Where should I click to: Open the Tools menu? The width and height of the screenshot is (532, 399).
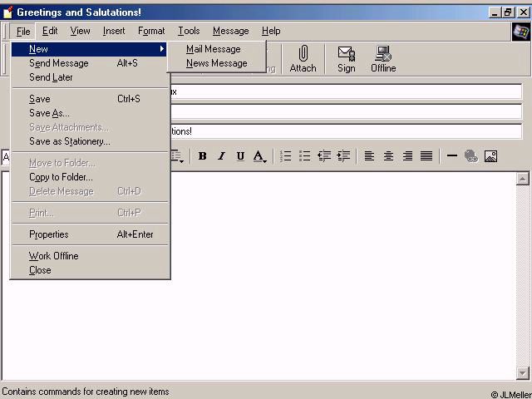(189, 31)
